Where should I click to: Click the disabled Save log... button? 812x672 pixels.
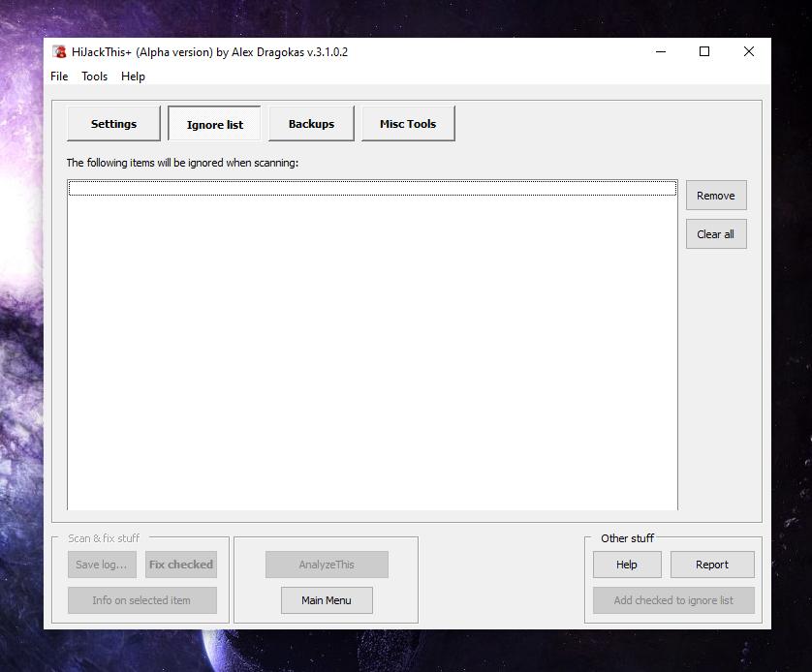pyautogui.click(x=102, y=565)
